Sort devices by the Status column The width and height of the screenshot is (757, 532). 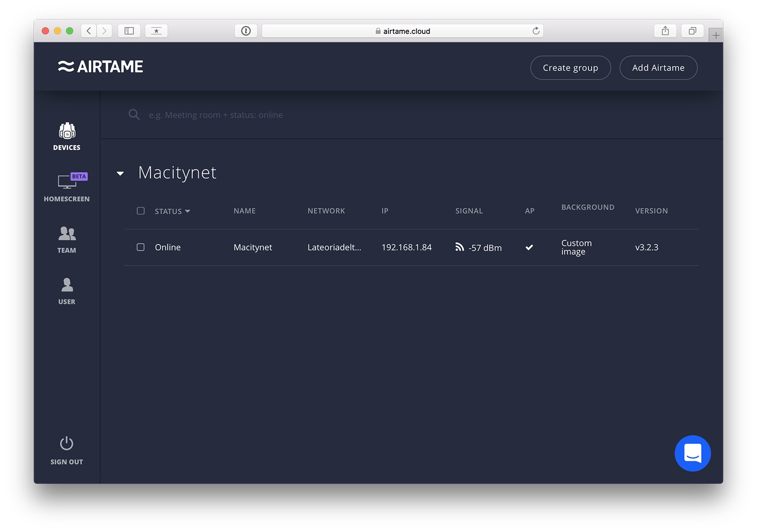[172, 211]
